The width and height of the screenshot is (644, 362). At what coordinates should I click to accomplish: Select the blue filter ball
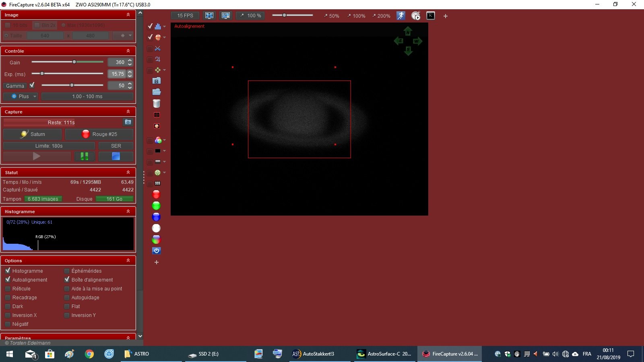(156, 217)
